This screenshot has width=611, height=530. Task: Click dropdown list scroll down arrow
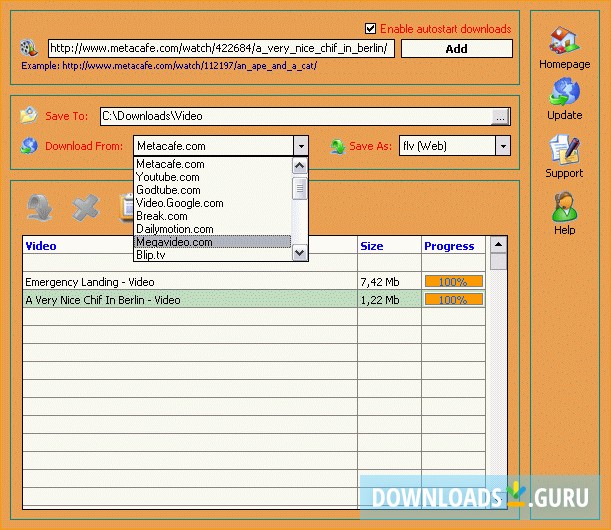tap(300, 253)
